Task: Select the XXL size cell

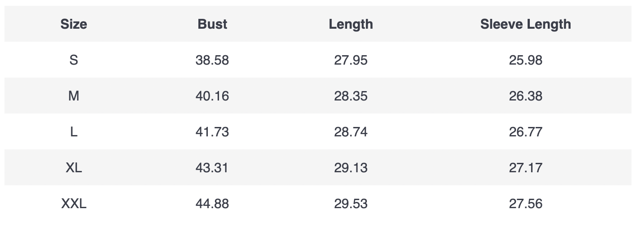Action: [74, 204]
